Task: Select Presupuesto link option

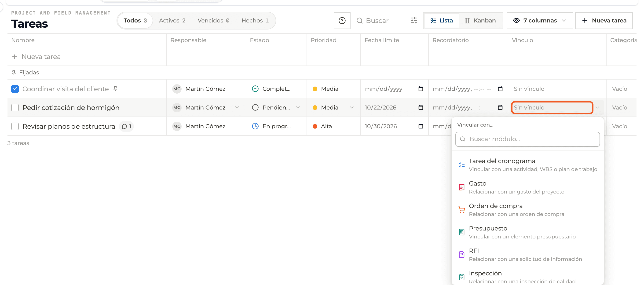Action: [x=527, y=232]
